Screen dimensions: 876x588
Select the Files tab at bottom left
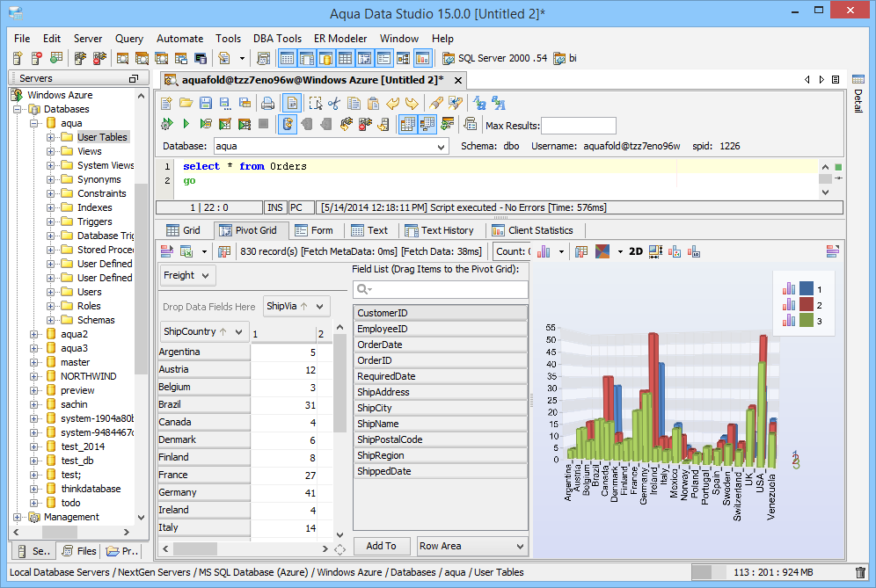coord(79,551)
